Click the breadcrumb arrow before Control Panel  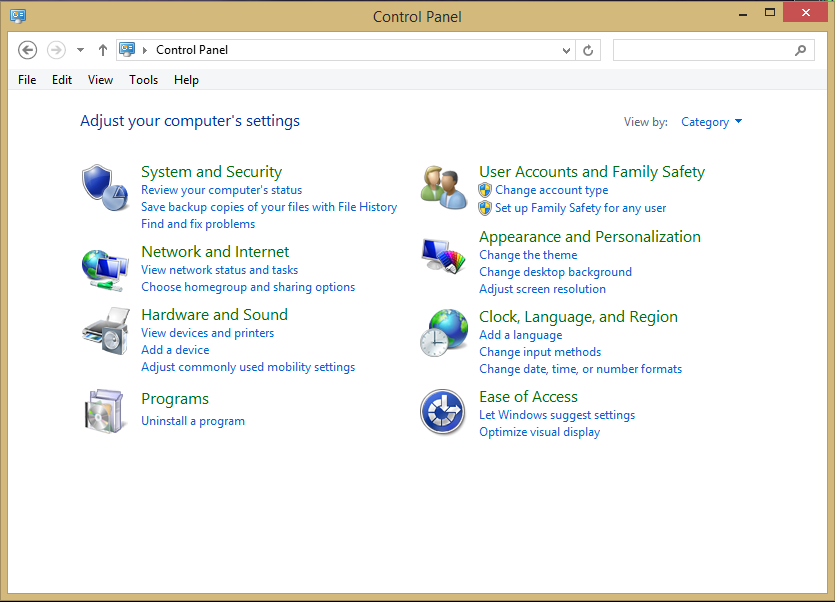click(x=144, y=50)
